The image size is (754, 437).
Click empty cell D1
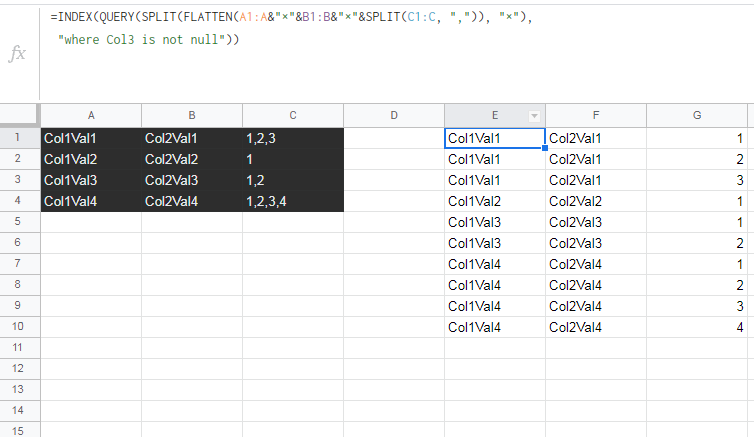pos(394,138)
